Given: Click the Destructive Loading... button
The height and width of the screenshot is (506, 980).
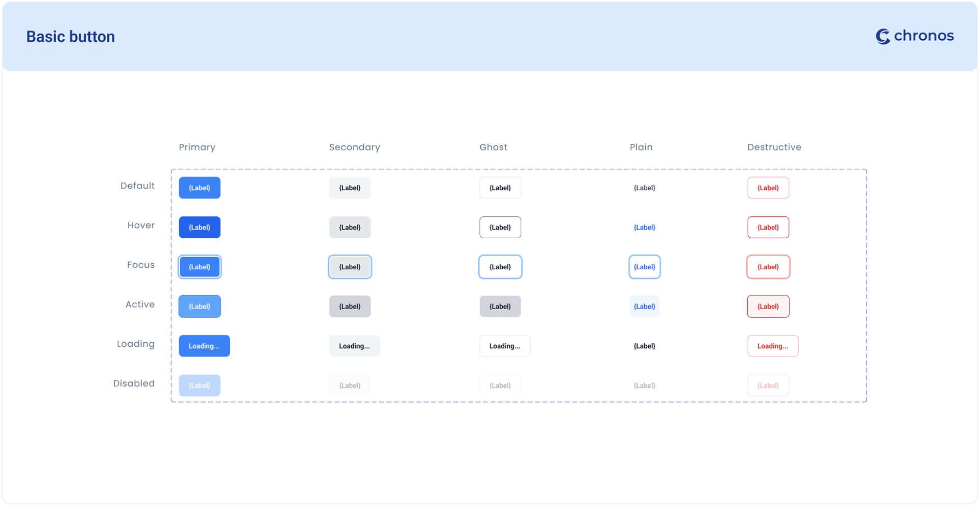Looking at the screenshot, I should (773, 346).
